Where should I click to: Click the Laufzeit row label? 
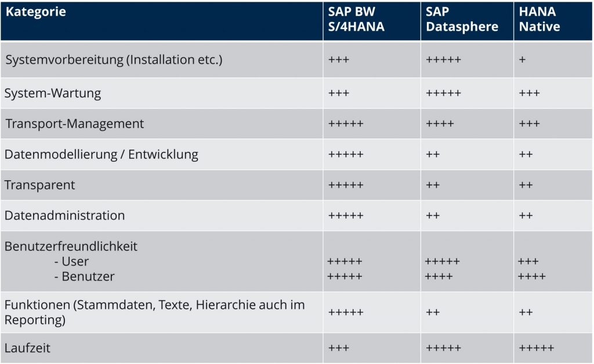tap(27, 348)
